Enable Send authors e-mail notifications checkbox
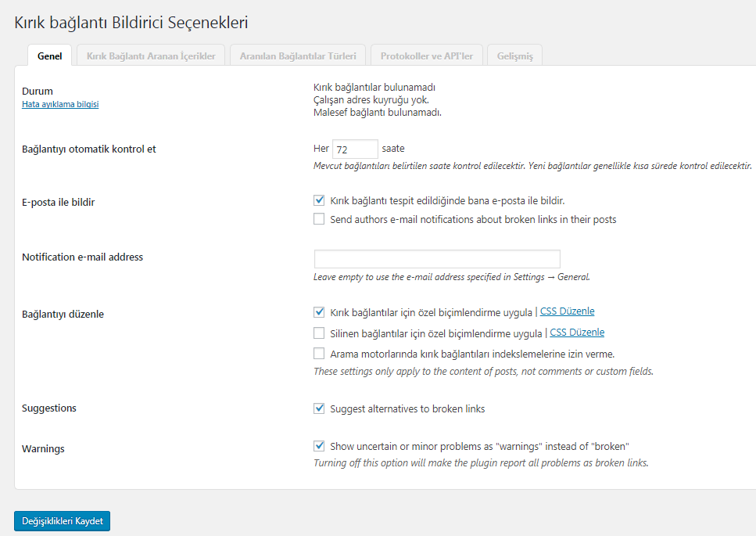Viewport: 756px width, 536px height. coord(319,219)
